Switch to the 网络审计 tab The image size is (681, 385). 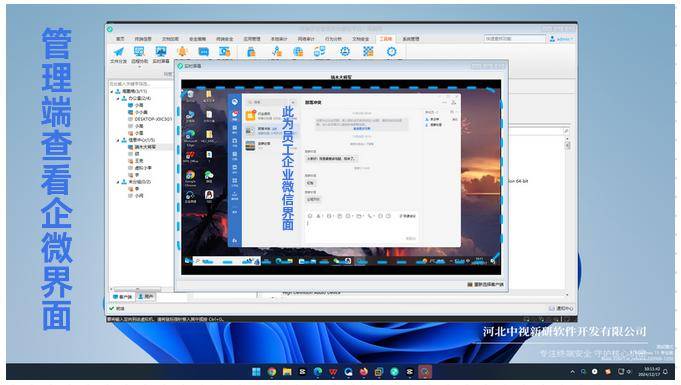pos(306,39)
